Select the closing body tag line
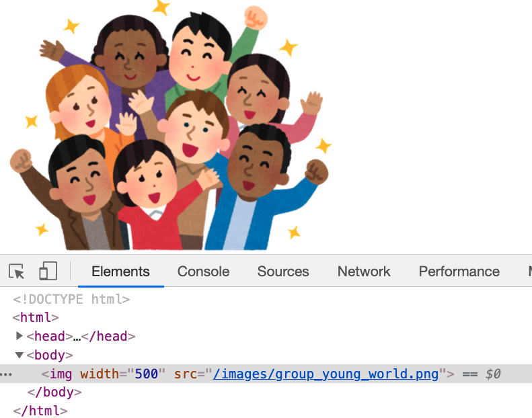The width and height of the screenshot is (532, 418). pos(54,392)
